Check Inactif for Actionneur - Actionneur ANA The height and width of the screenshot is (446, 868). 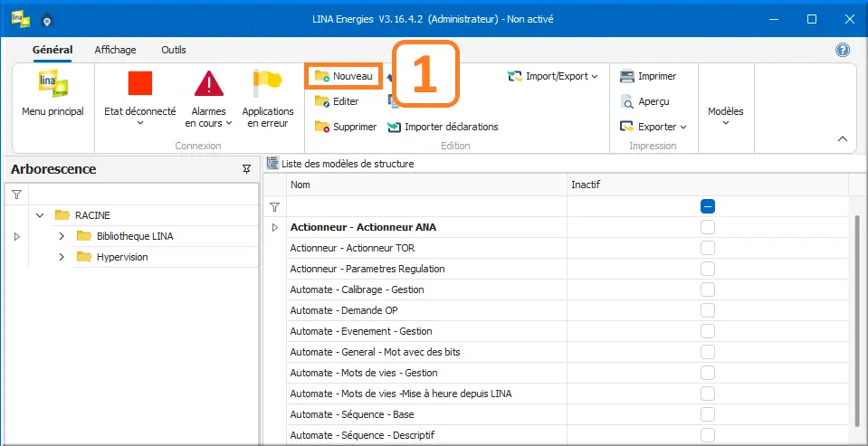pyautogui.click(x=708, y=227)
